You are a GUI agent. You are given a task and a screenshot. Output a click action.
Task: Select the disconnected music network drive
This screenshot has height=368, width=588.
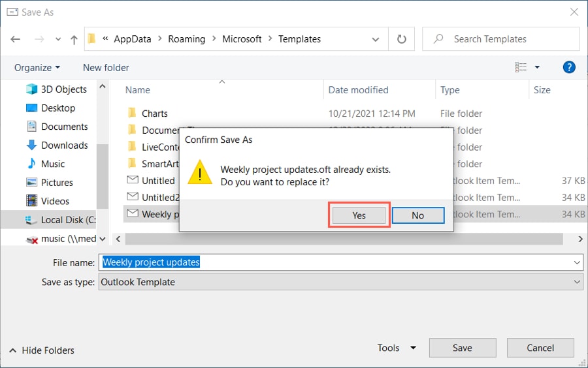coord(61,239)
